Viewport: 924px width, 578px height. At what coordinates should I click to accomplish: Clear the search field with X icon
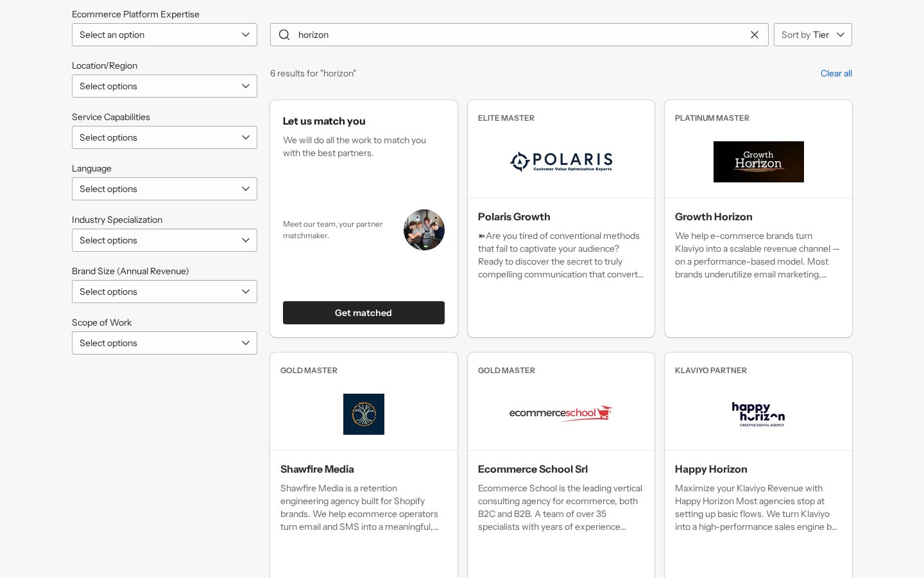pyautogui.click(x=755, y=35)
